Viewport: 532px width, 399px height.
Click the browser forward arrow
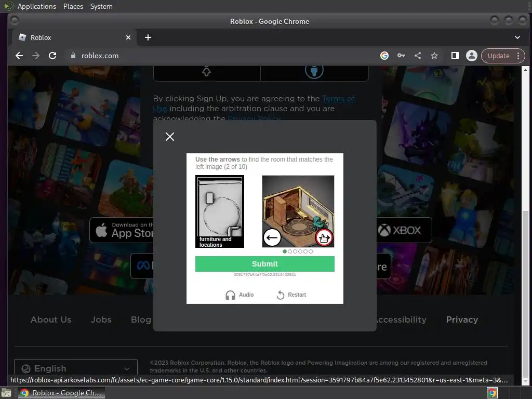click(36, 56)
